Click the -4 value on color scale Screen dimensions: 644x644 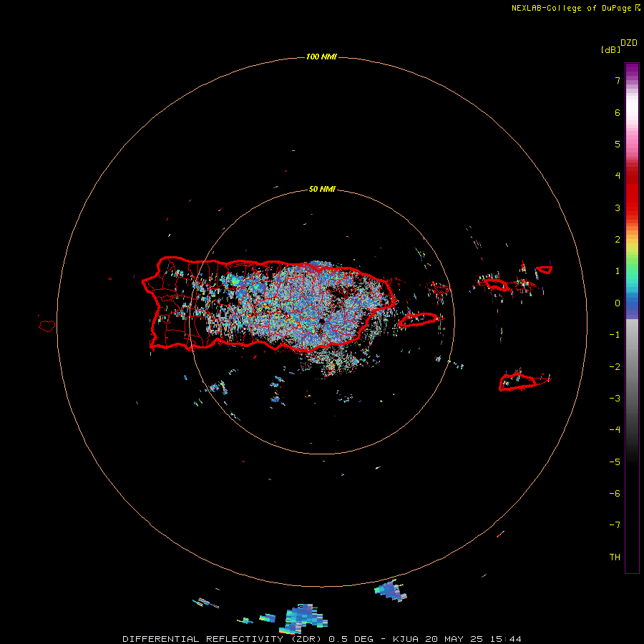[615, 429]
